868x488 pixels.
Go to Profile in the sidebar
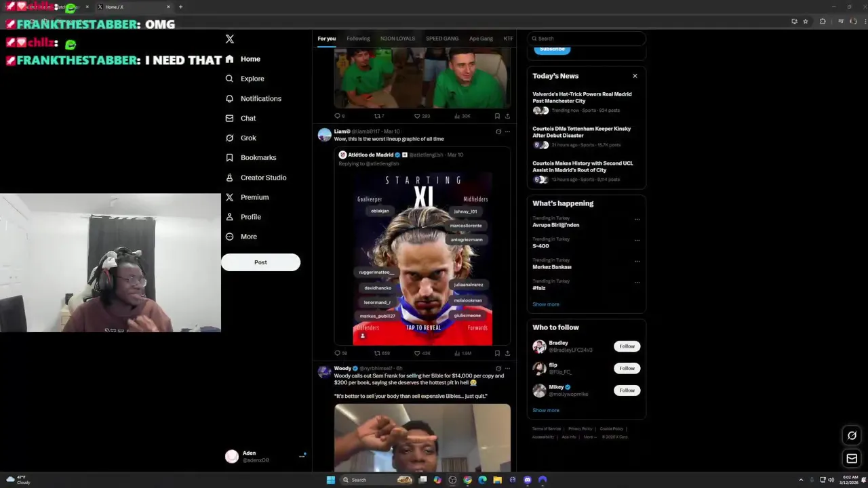click(x=243, y=217)
